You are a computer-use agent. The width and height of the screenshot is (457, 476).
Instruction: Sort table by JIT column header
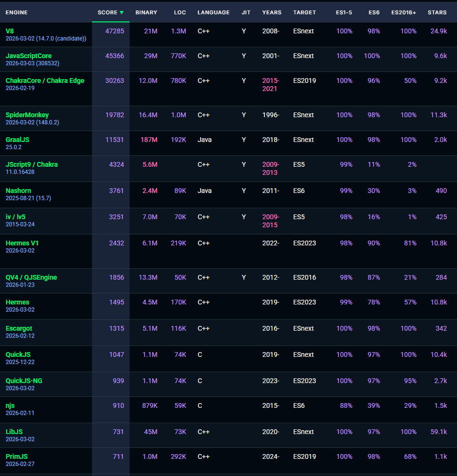point(246,12)
